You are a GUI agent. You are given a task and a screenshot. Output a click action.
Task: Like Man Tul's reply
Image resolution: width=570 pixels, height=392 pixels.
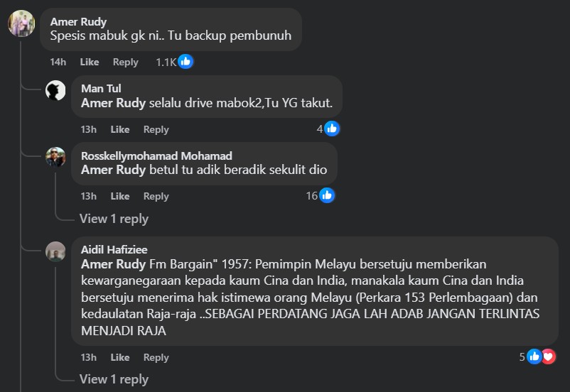pos(120,129)
